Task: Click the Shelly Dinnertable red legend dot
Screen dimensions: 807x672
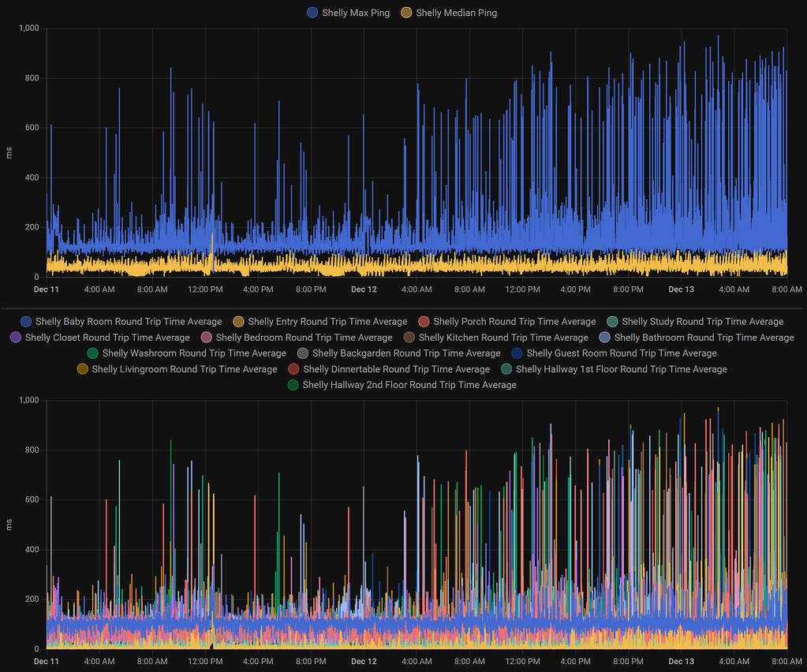Action: coord(293,369)
